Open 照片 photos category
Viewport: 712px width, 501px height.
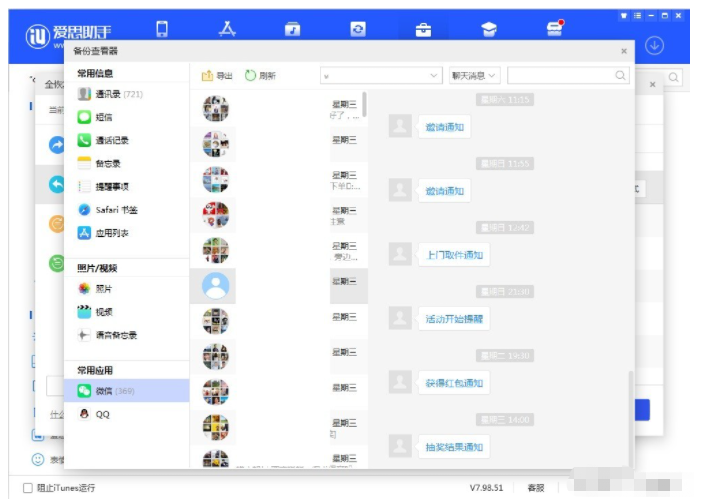point(103,288)
